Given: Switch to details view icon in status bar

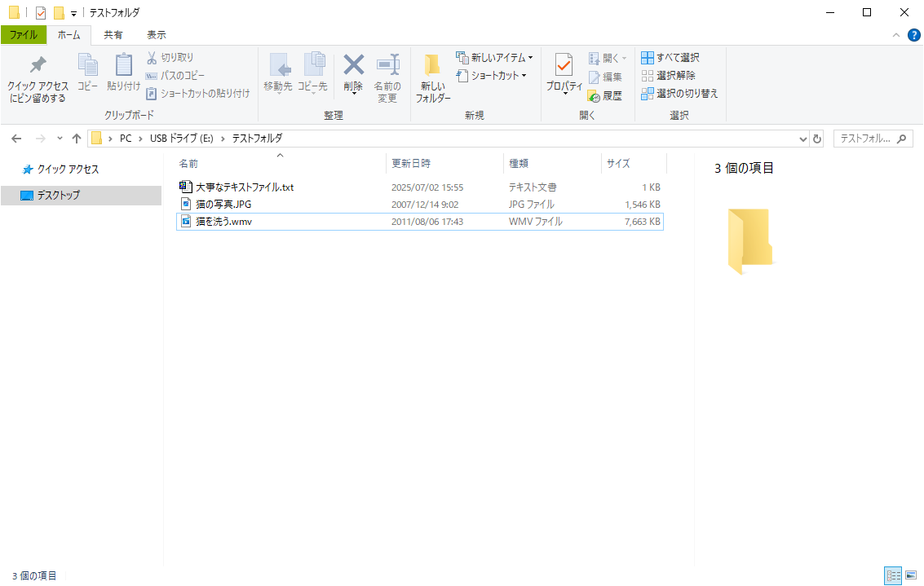Looking at the screenshot, I should click(893, 575).
